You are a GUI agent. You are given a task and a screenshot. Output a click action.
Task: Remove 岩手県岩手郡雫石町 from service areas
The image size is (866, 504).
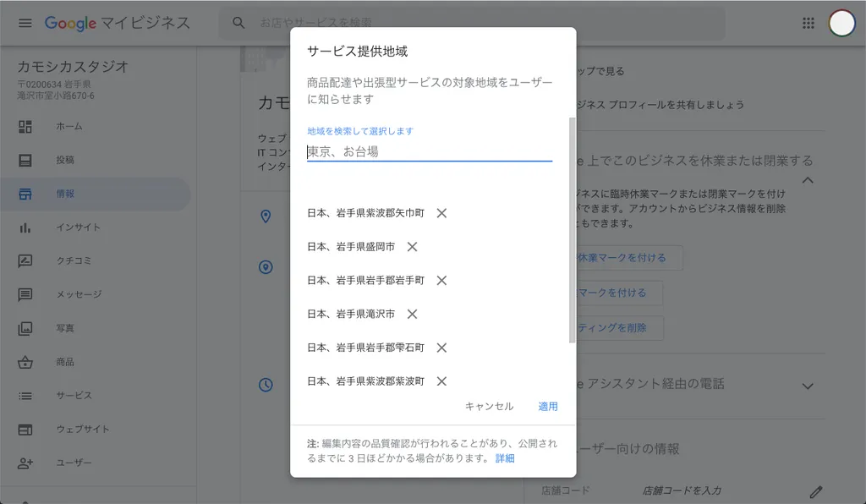coord(441,348)
